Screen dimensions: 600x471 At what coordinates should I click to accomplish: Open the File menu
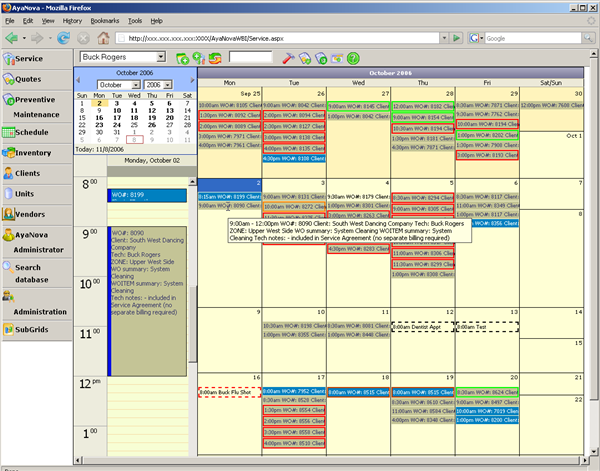coord(10,21)
